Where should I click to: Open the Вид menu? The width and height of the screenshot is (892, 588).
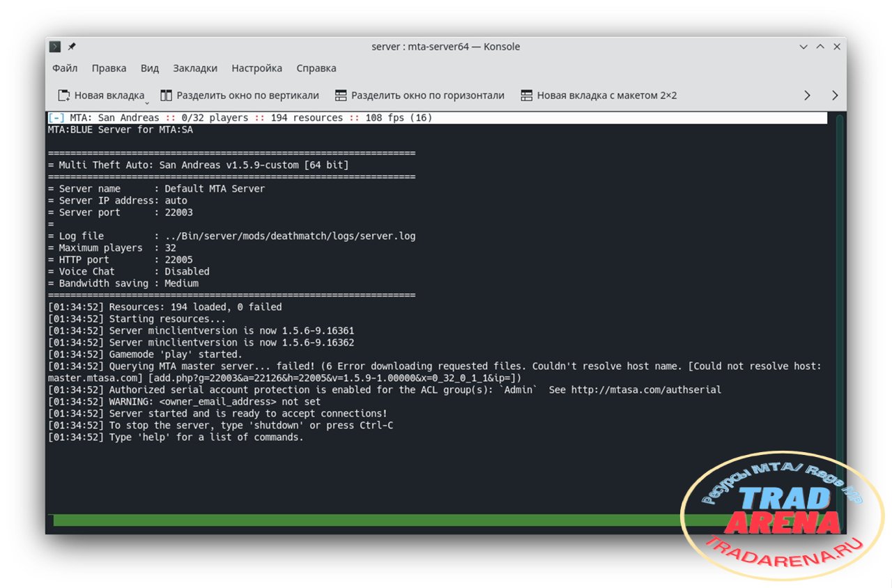[150, 68]
